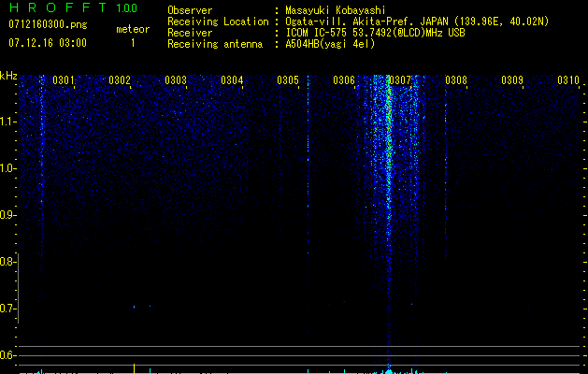Click the 0.6 kHz frequency label
This screenshot has height=374, width=588.
pyautogui.click(x=7, y=355)
